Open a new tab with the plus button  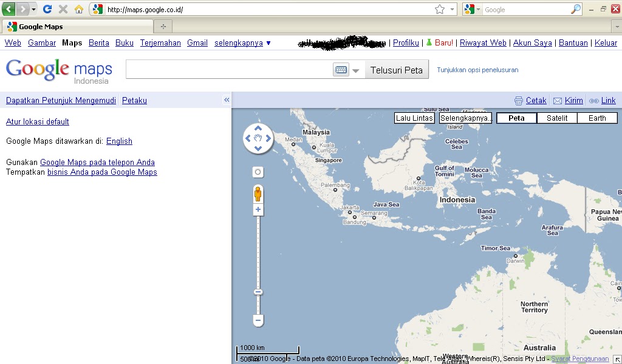click(x=163, y=27)
